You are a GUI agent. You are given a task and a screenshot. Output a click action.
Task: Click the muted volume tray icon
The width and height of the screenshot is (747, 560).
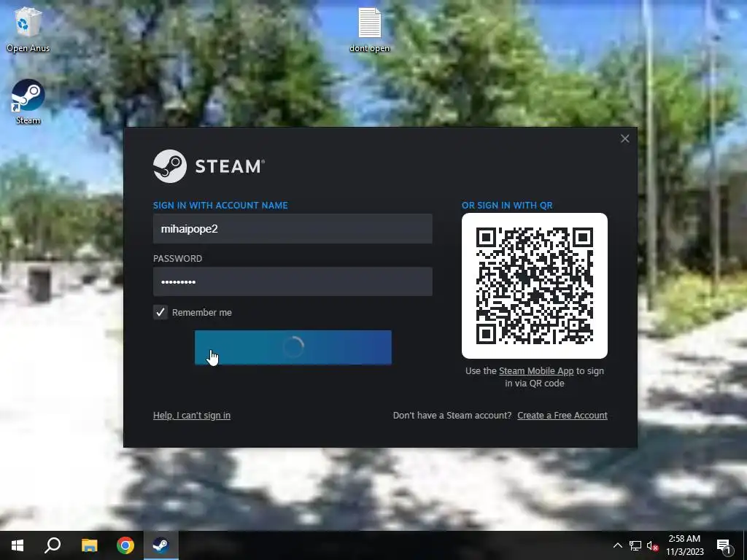[652, 545]
